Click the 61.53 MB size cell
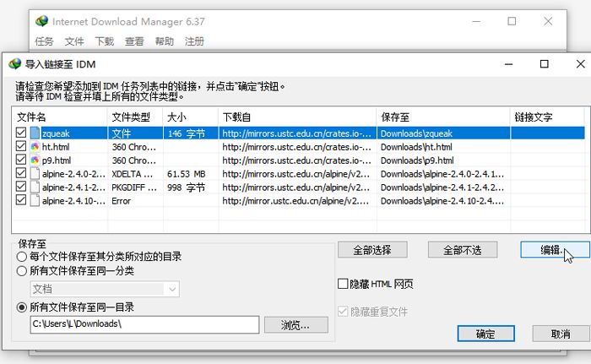This screenshot has width=591, height=364. 187,174
